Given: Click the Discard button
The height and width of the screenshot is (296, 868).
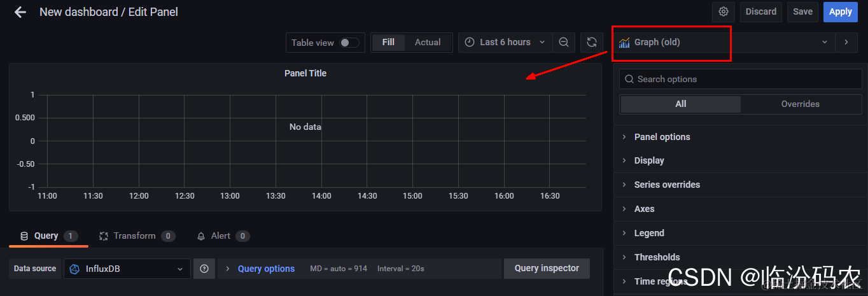Looking at the screenshot, I should (761, 11).
